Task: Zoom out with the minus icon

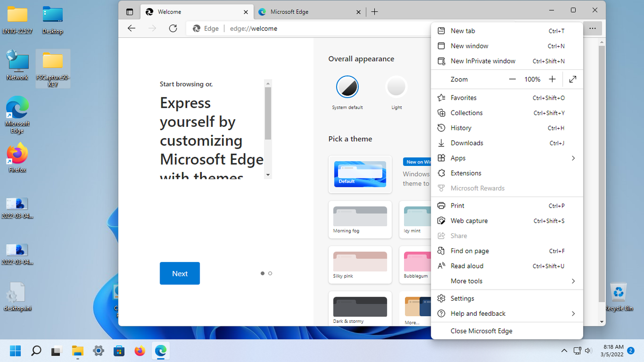Action: point(512,79)
